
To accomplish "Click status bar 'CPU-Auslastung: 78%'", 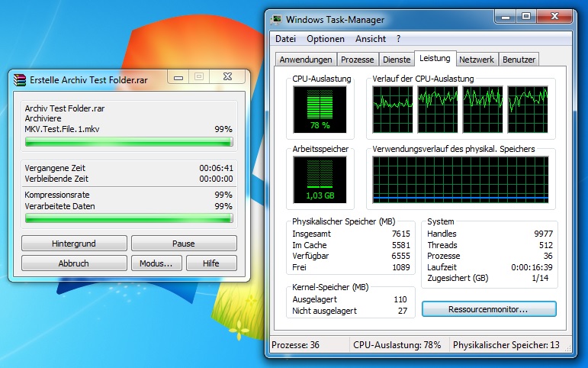I will [397, 345].
